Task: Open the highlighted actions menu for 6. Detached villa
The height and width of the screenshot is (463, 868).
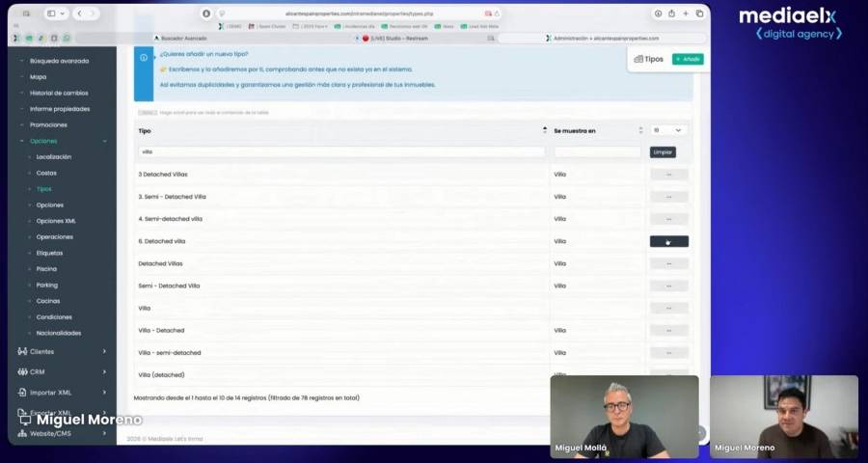Action: (668, 241)
